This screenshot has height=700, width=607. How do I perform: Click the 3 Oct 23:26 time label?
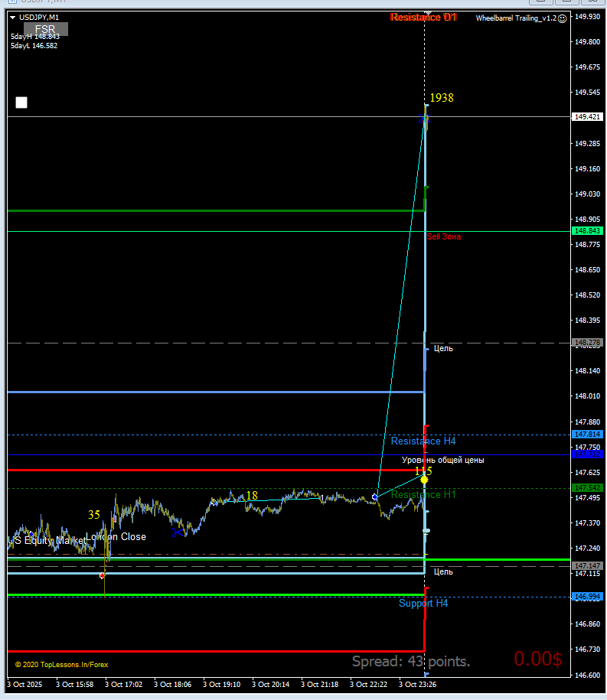coord(418,685)
